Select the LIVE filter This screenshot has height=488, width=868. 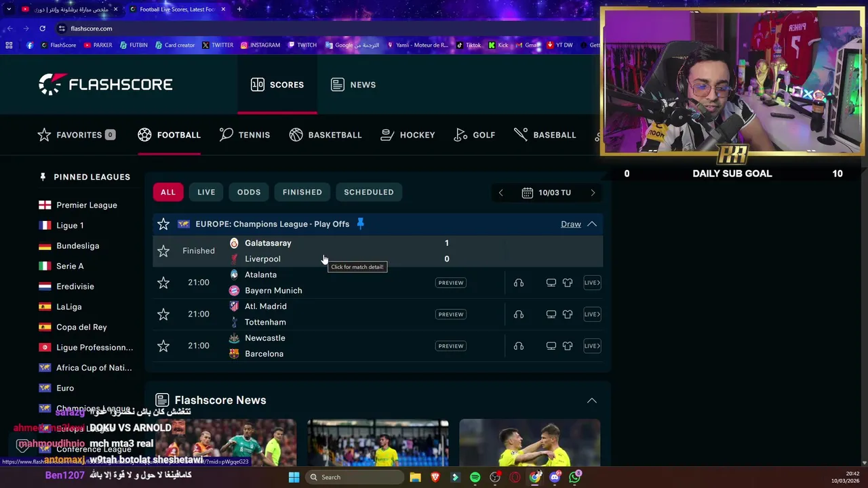[206, 192]
